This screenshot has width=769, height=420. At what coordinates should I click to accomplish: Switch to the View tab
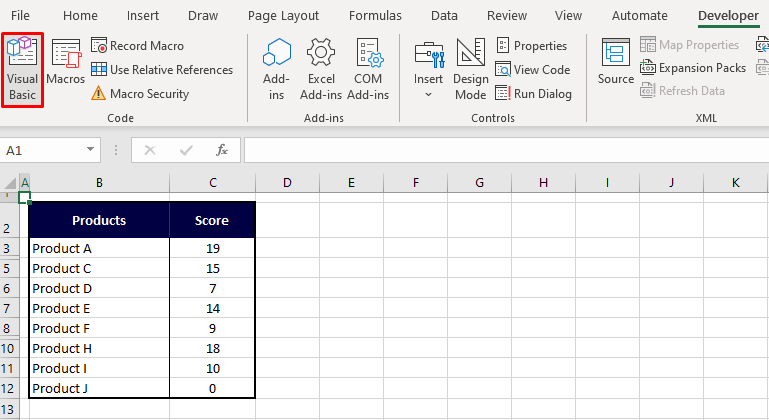point(568,16)
